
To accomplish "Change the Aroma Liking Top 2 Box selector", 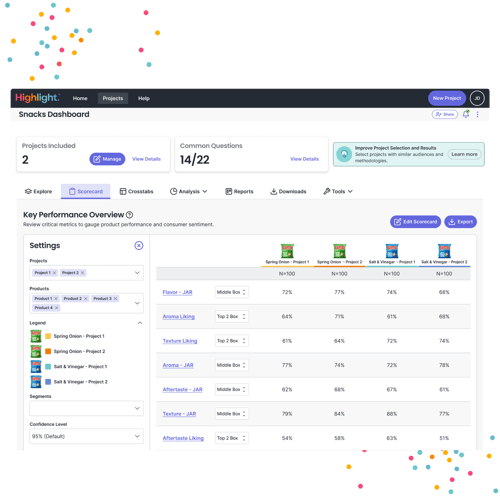I will [232, 316].
